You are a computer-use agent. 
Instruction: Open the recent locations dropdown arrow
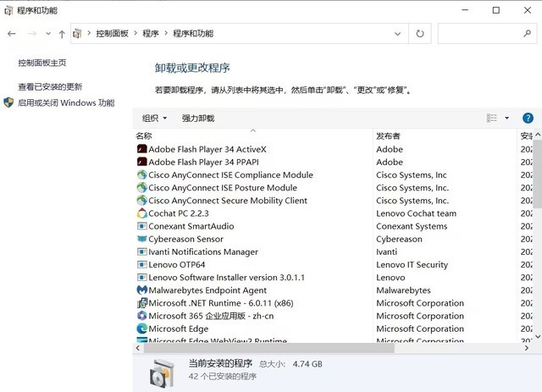coord(48,34)
